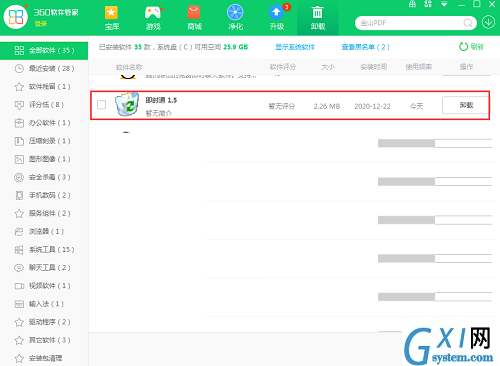The height and width of the screenshot is (366, 500).
Task: Select 聊天工具 (2) chat bubble category
Action: click(x=44, y=268)
